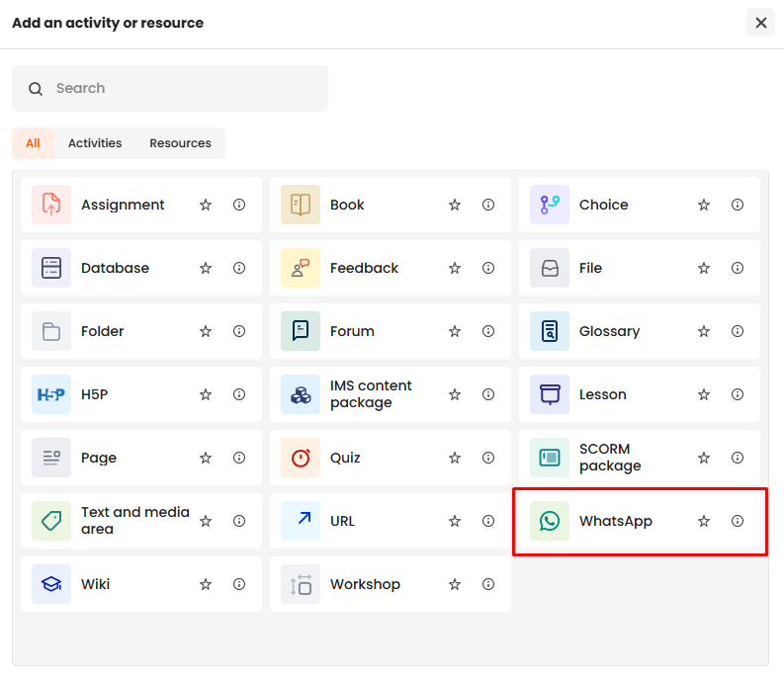Pick the Choice activity icon
This screenshot has height=677, width=784.
click(x=550, y=205)
